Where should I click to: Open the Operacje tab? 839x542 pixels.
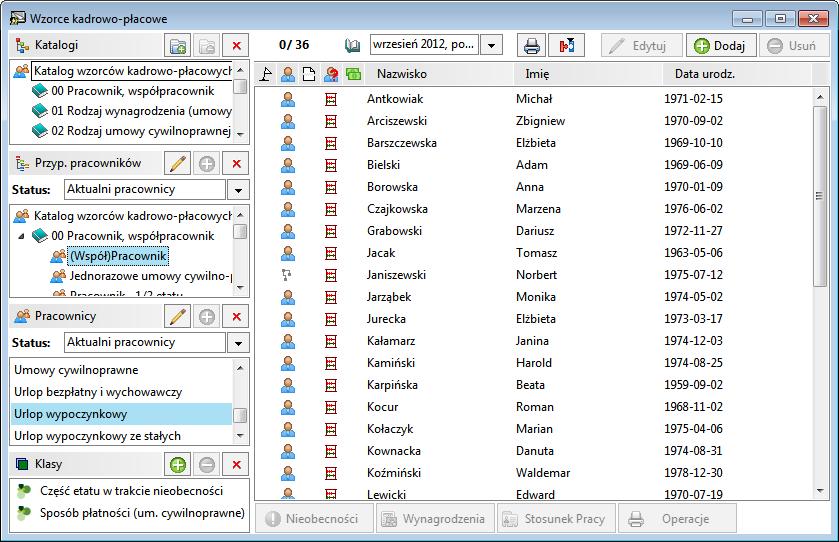677,518
